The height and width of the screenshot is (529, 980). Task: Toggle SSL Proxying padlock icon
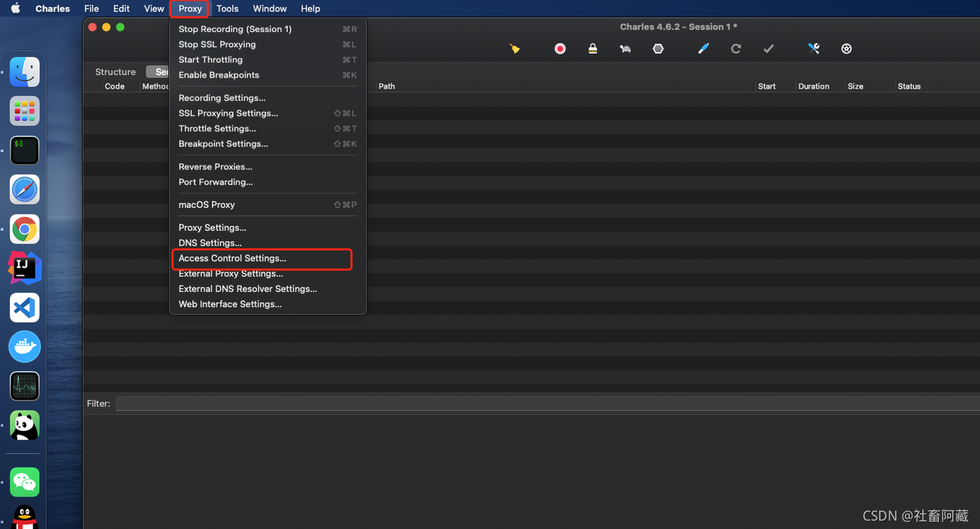point(593,49)
